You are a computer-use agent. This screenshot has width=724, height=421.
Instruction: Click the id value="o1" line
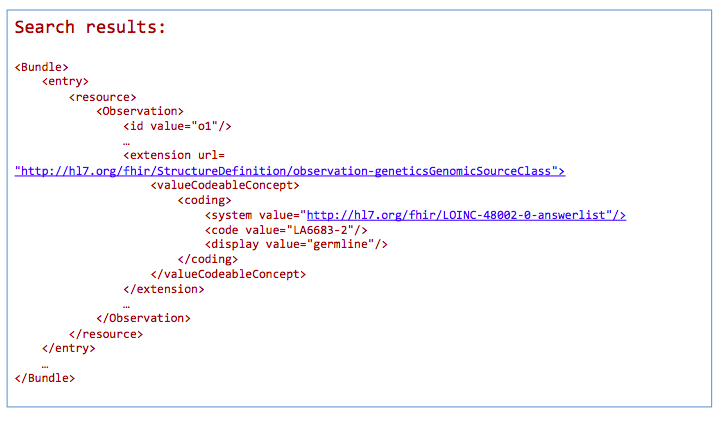(x=178, y=126)
